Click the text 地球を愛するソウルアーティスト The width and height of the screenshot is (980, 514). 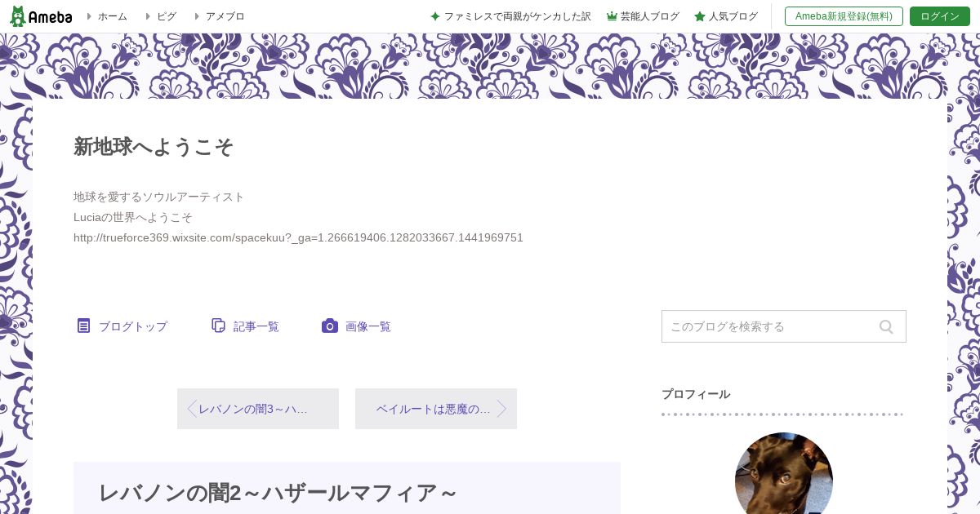(159, 197)
